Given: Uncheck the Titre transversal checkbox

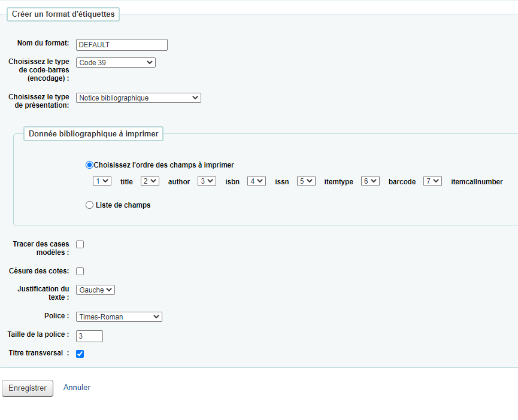Looking at the screenshot, I should coord(80,354).
